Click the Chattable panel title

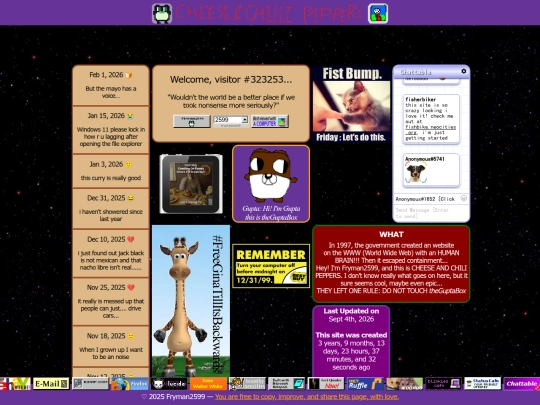tap(415, 72)
